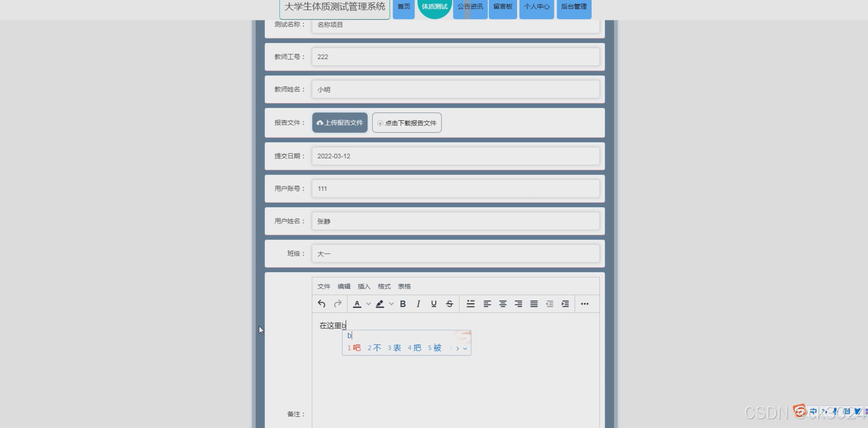Click the 上传报告文件 button
The image size is (868, 428).
(x=340, y=123)
